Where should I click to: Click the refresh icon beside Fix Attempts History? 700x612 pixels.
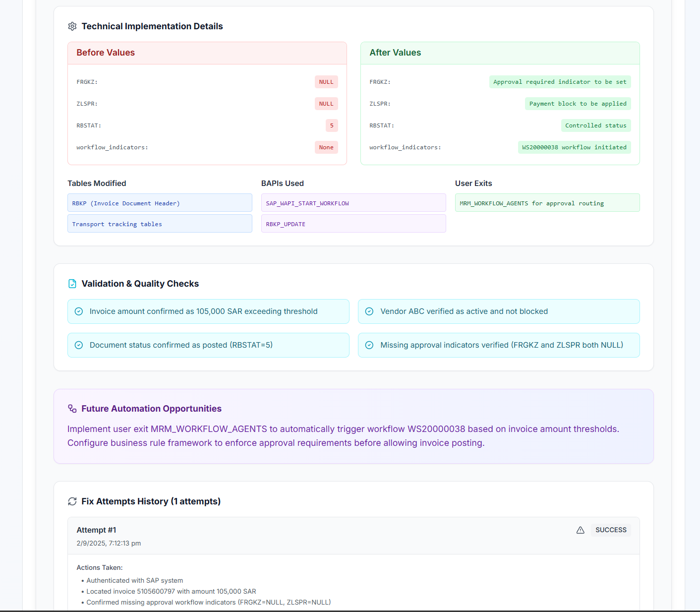(72, 501)
